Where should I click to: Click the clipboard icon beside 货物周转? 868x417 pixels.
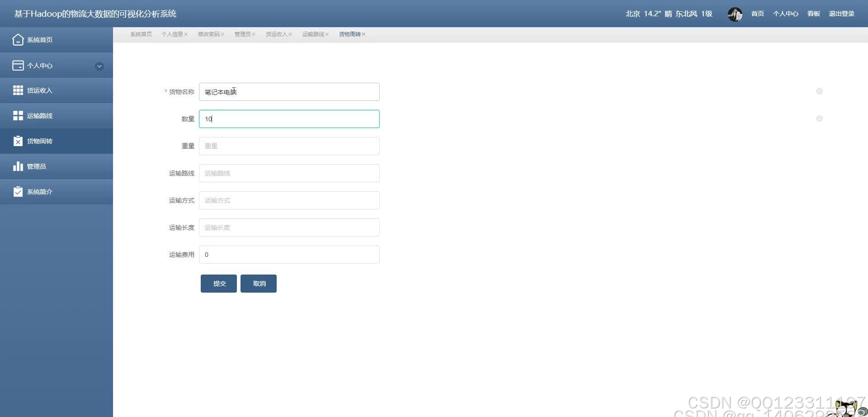[18, 141]
